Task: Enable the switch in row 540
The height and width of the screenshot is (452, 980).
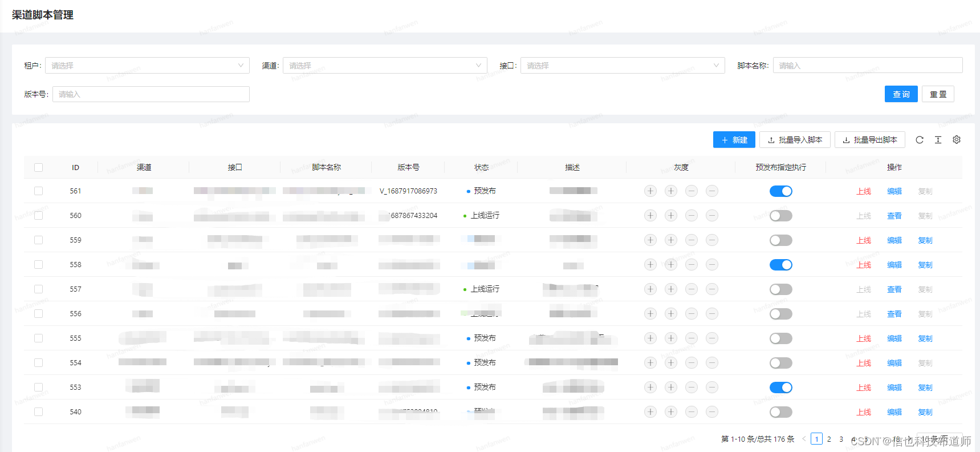Action: [781, 412]
